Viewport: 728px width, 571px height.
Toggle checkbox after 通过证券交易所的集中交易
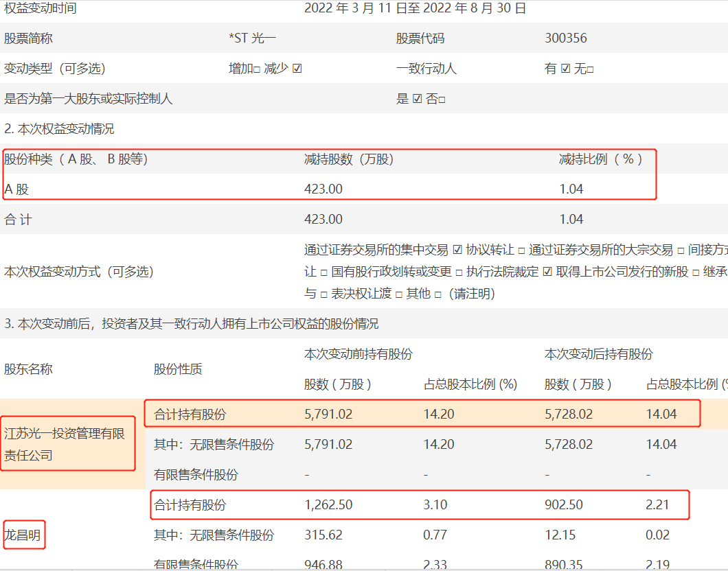(x=457, y=250)
